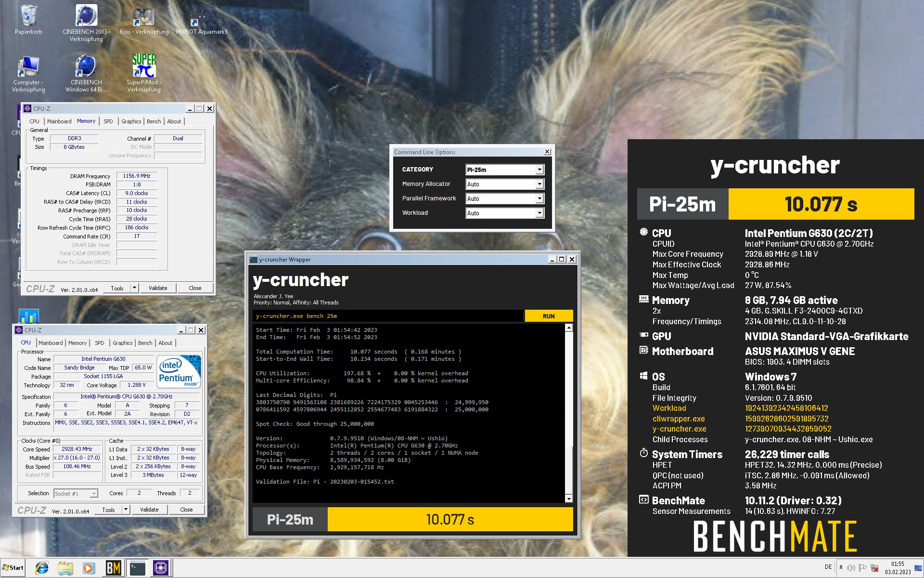The height and width of the screenshot is (578, 924).
Task: Select Graphics tab in upper CPU-Z window
Action: click(131, 121)
